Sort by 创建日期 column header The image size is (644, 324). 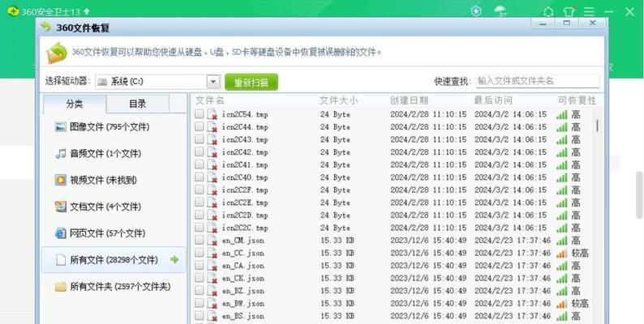(x=409, y=100)
